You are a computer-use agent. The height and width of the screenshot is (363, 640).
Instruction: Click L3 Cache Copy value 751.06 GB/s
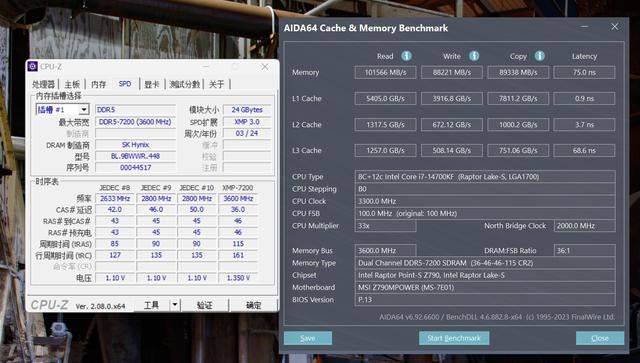coord(518,150)
